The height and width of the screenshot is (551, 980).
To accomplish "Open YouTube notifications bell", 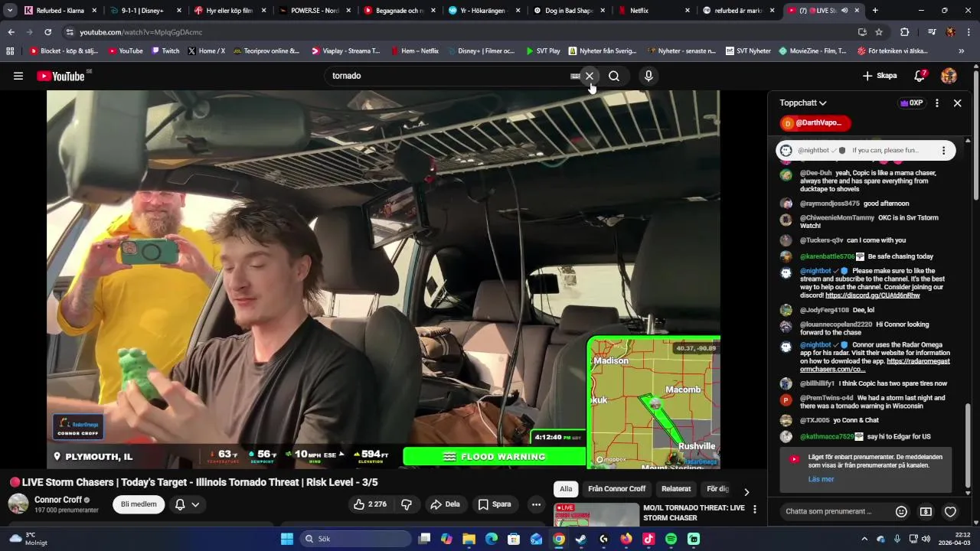I will (920, 76).
